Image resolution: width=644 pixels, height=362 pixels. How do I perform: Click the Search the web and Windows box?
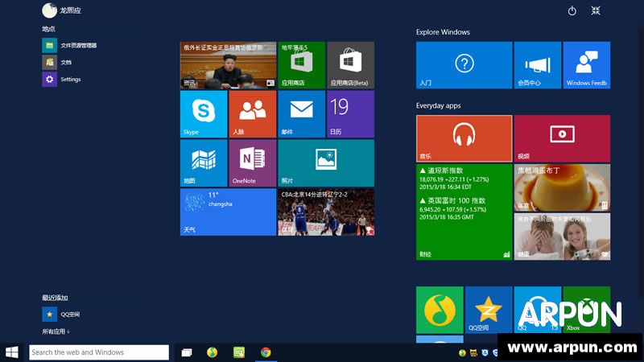pos(99,352)
